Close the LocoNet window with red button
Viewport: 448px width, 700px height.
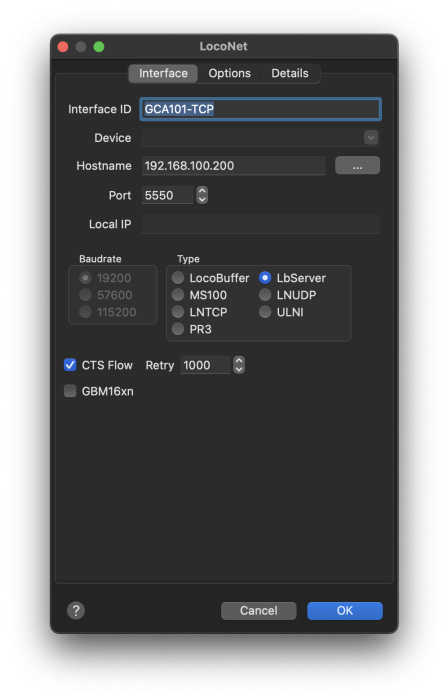(x=63, y=47)
